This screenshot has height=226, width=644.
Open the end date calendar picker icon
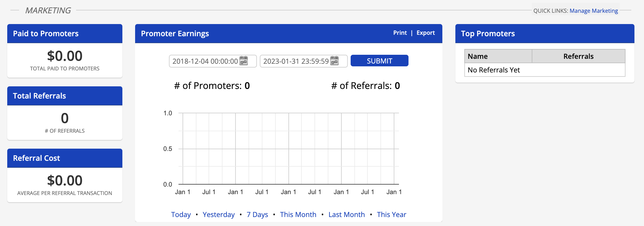coord(334,61)
